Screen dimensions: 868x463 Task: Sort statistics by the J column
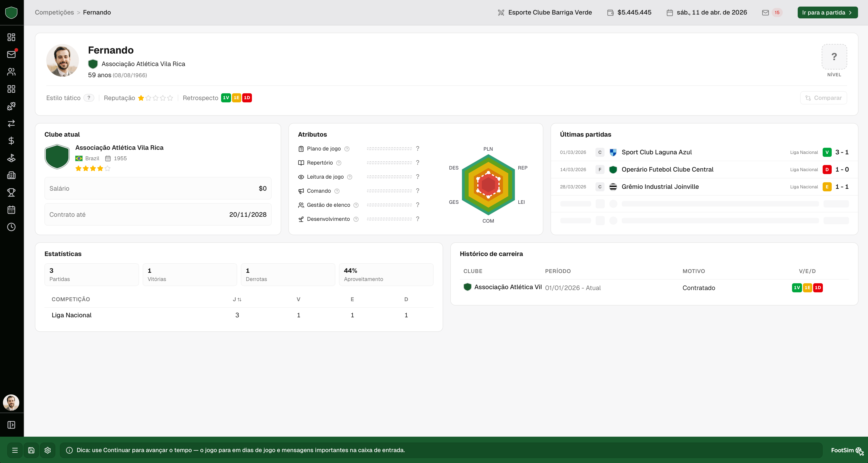[x=237, y=299]
